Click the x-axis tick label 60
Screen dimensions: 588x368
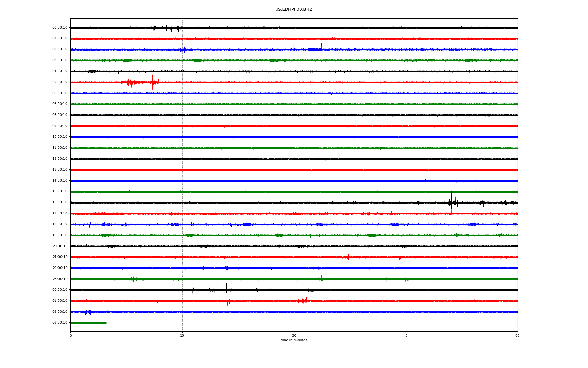517,336
